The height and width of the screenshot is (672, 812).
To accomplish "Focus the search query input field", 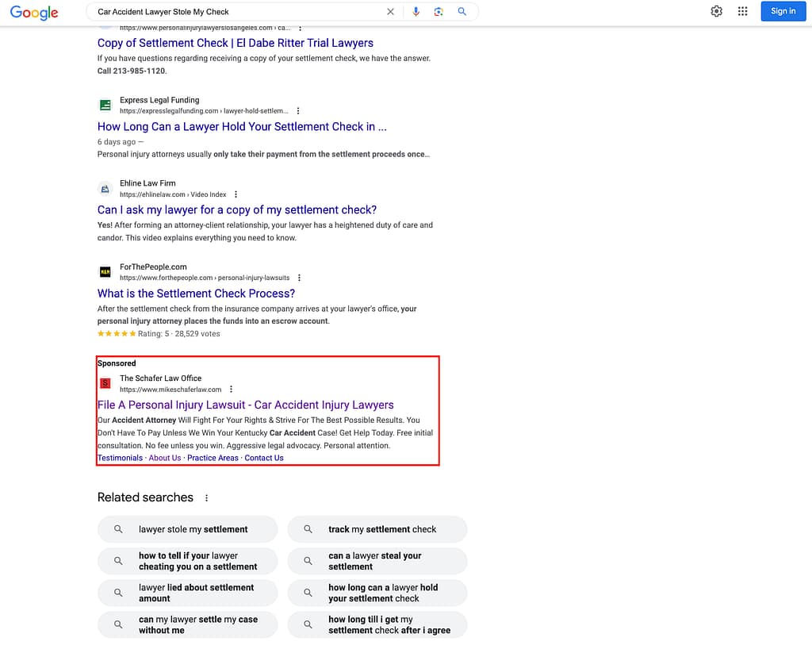I will (238, 11).
